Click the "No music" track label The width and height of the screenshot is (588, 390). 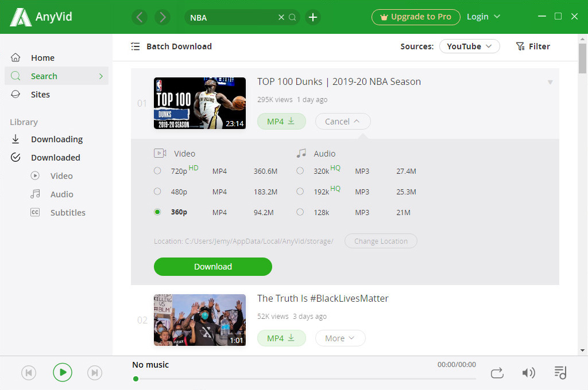coord(150,365)
